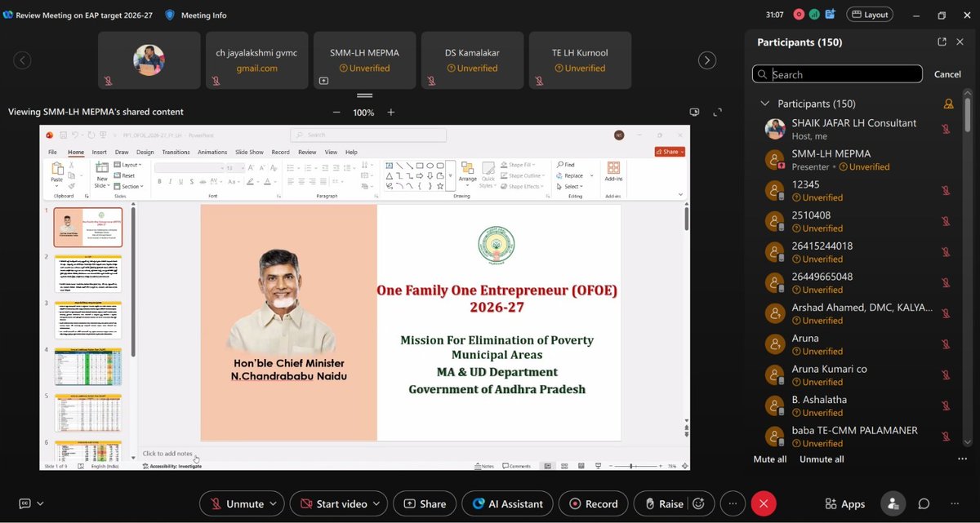
Task: Click the participant search field
Action: pyautogui.click(x=836, y=73)
